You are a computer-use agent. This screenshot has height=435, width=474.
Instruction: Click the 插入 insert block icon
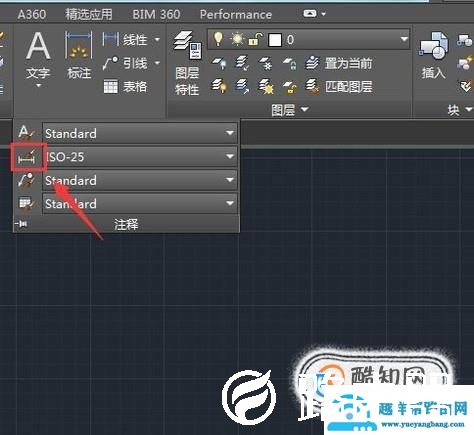pyautogui.click(x=434, y=56)
